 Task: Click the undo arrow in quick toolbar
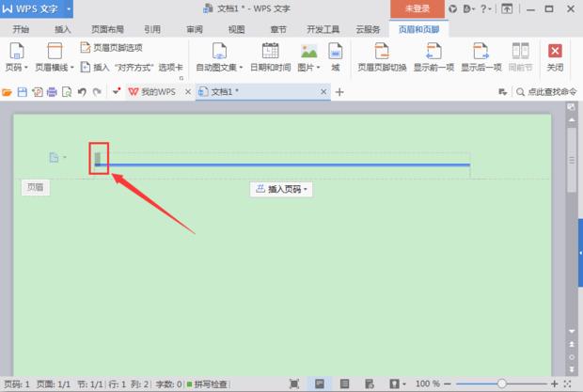(82, 92)
